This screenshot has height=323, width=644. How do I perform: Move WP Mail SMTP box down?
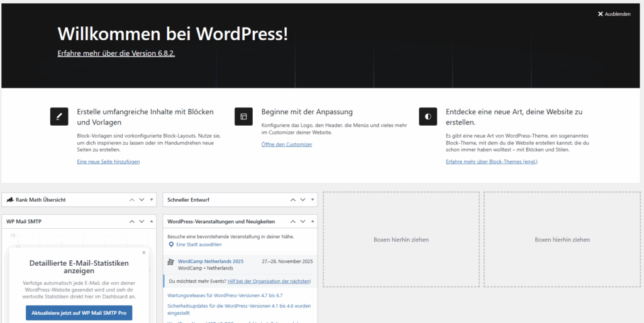[x=142, y=222]
